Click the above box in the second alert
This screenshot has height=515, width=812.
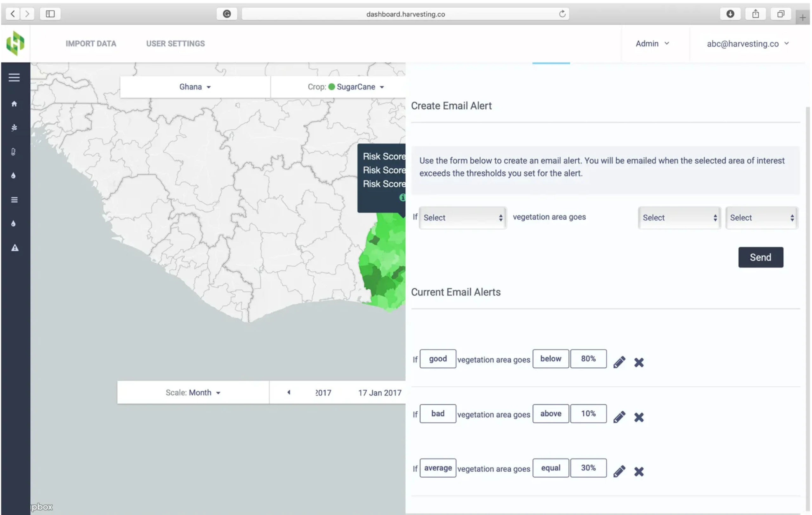click(551, 414)
